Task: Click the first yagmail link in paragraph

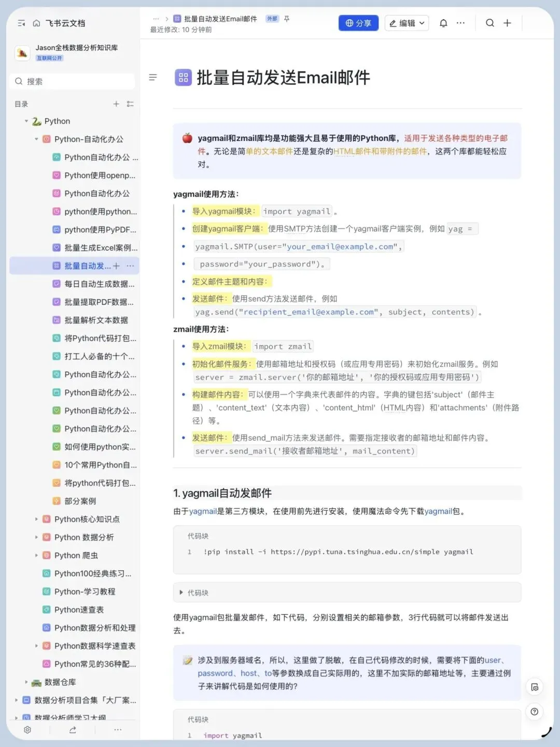Action: pyautogui.click(x=203, y=511)
